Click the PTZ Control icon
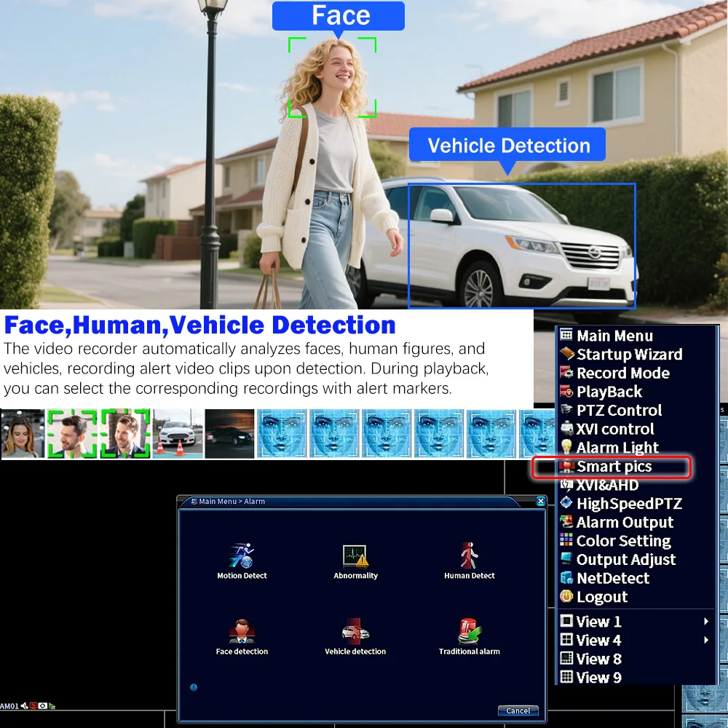Image resolution: width=728 pixels, height=728 pixels. coord(566,409)
